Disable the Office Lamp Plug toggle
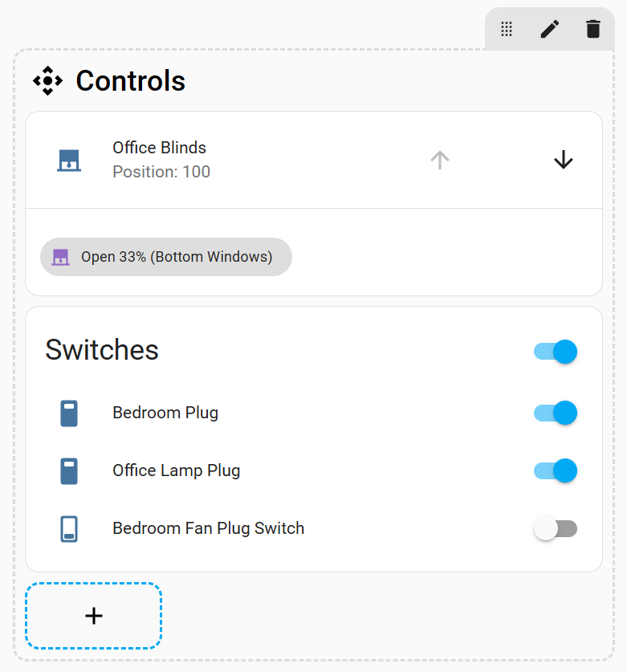This screenshot has height=672, width=627. click(x=556, y=470)
